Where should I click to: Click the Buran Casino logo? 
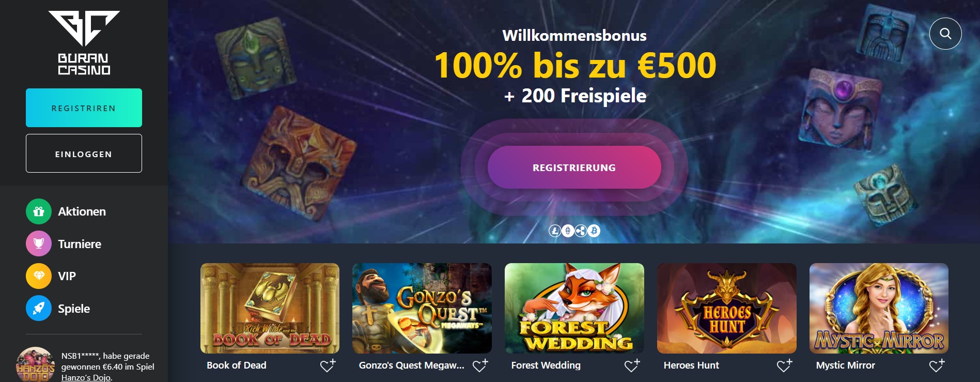pyautogui.click(x=84, y=43)
